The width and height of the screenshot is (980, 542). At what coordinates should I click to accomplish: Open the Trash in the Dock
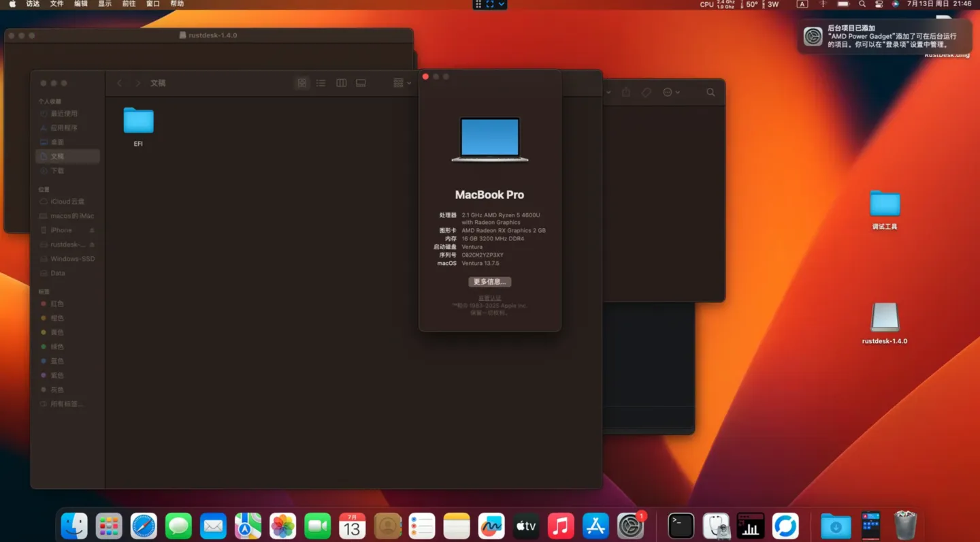[905, 526]
